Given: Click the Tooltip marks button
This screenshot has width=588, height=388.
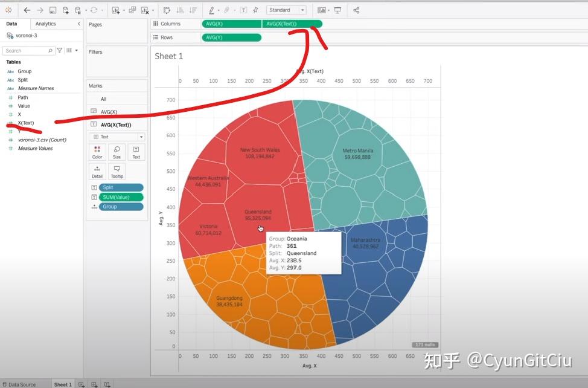Looking at the screenshot, I should [117, 172].
